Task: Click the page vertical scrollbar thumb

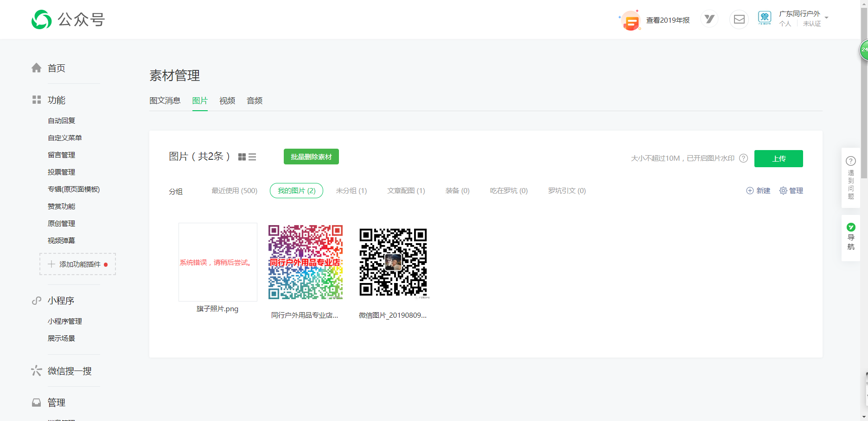Action: pos(864,93)
